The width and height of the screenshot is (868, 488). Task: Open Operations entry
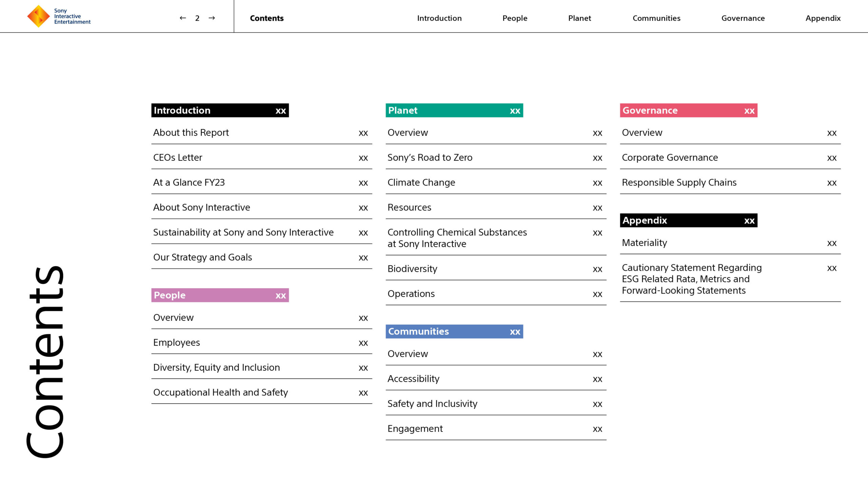(496, 294)
